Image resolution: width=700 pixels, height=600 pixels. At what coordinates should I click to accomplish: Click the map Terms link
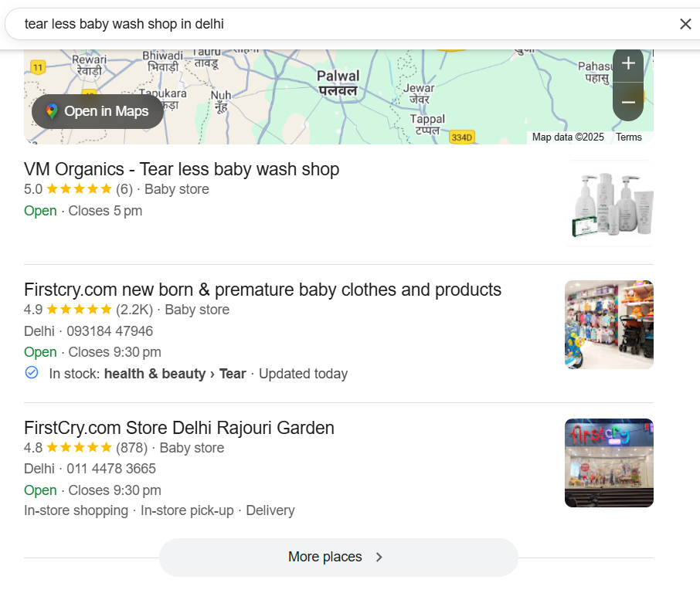pos(629,137)
